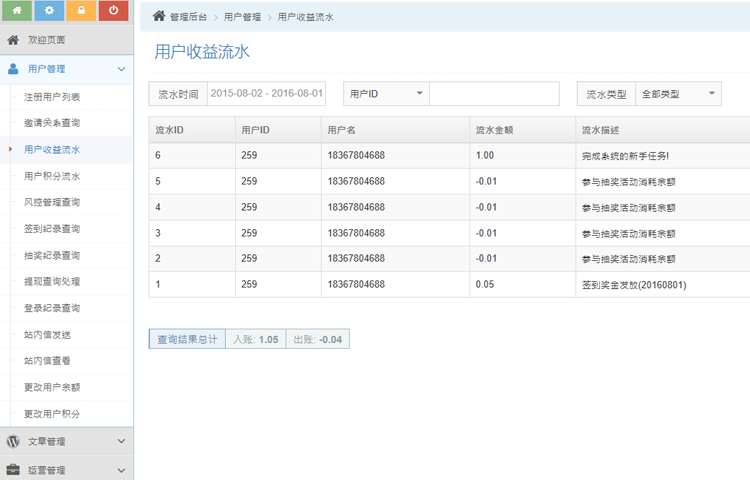Click 出账: -0.04 summary box
Screen dimensions: 750x480
pos(318,339)
